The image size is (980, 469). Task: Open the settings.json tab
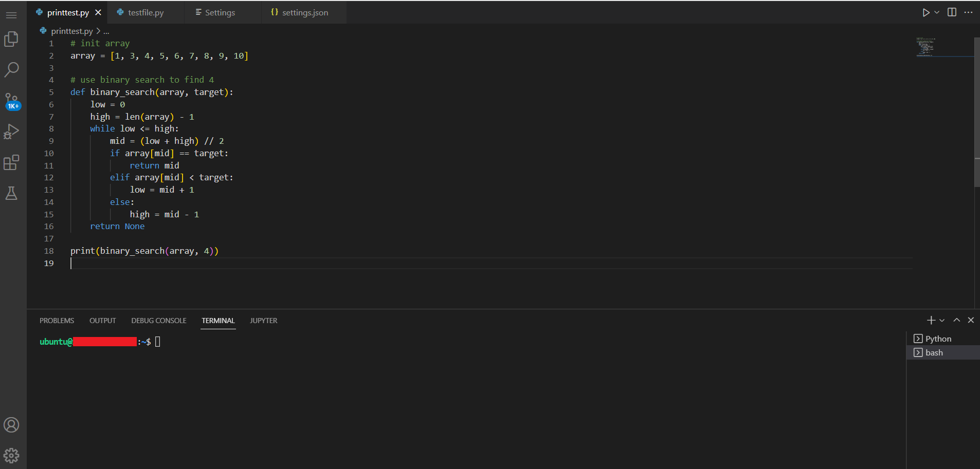pyautogui.click(x=305, y=12)
